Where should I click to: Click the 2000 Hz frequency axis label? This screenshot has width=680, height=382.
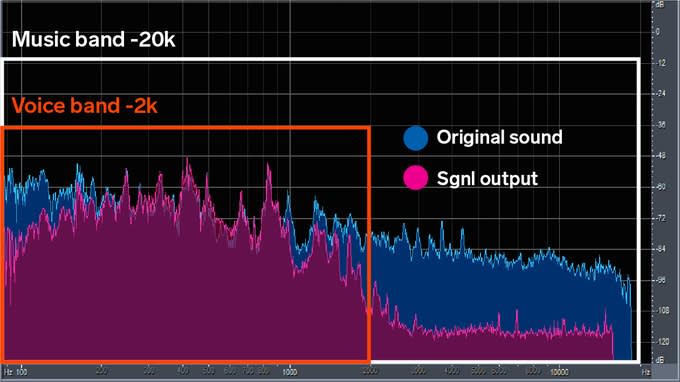[x=370, y=372]
